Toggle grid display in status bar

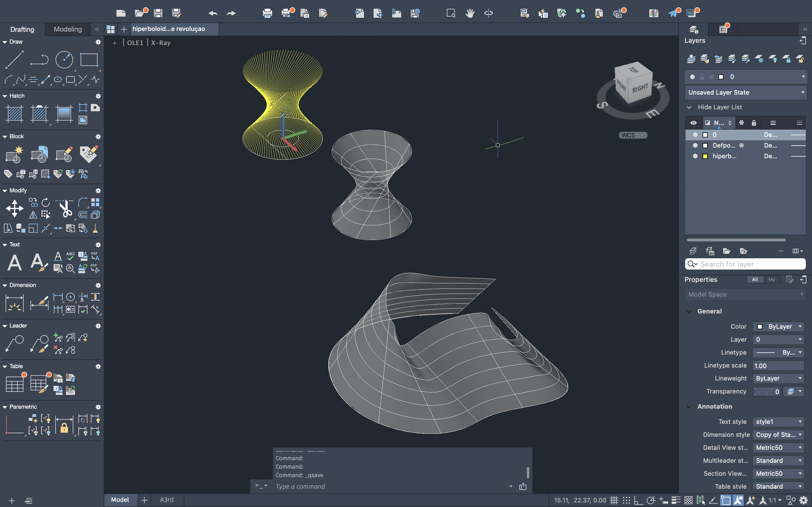tap(614, 500)
